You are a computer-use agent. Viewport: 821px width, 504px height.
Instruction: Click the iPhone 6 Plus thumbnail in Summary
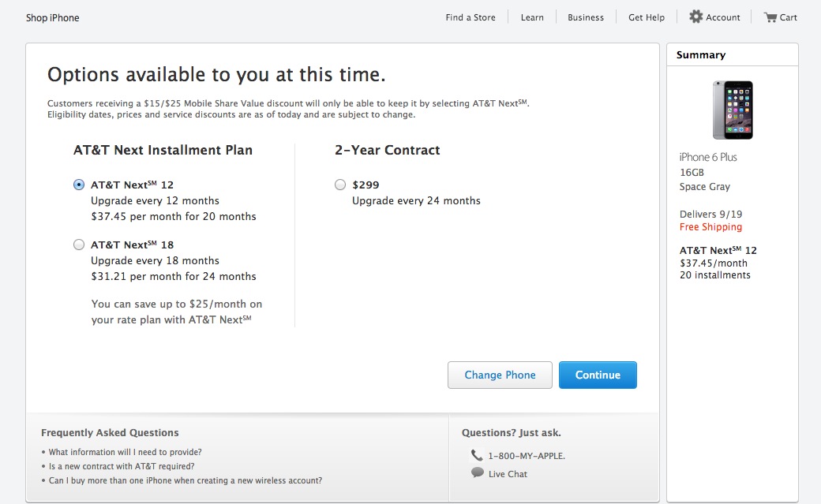pyautogui.click(x=733, y=110)
